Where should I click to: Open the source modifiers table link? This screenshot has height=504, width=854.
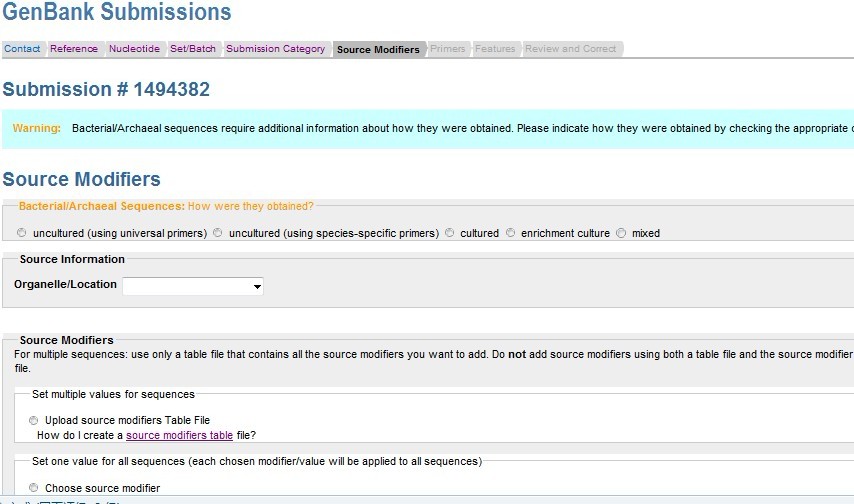tap(179, 436)
